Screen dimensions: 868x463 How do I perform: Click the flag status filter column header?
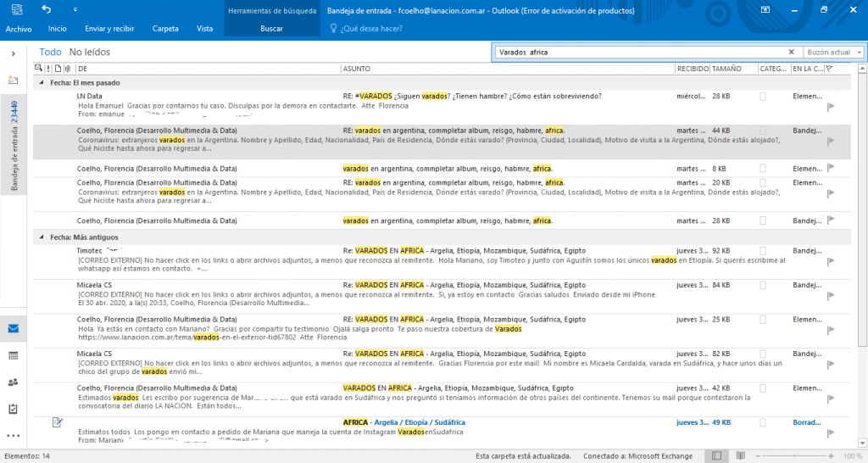(x=829, y=69)
